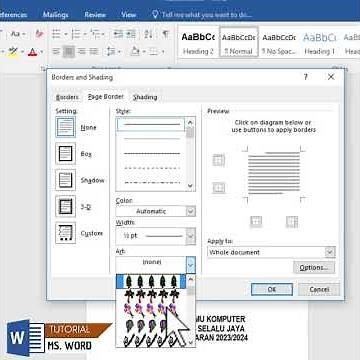Click the paragraph Shading paint bucket icon
The image size is (360, 360).
[135, 52]
